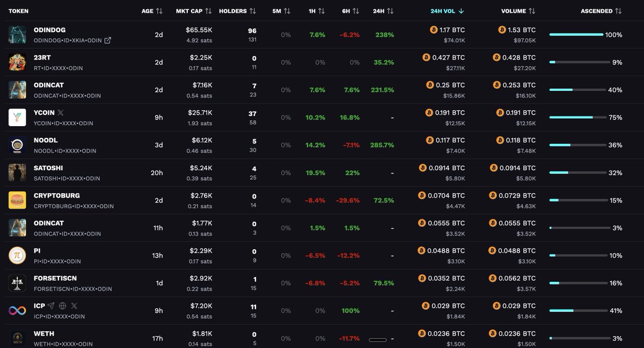Select SATOSHI age value 20h
Image resolution: width=644 pixels, height=348 pixels.
157,173
